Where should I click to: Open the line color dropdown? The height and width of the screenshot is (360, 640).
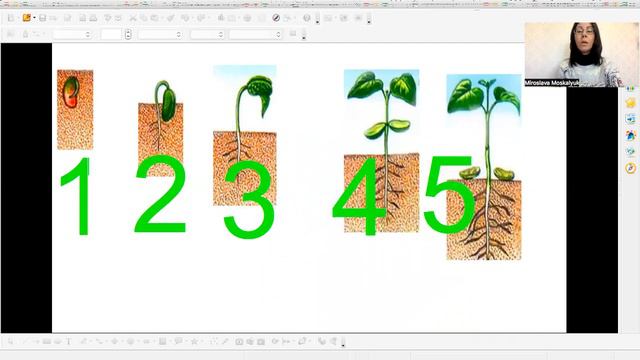pos(160,35)
